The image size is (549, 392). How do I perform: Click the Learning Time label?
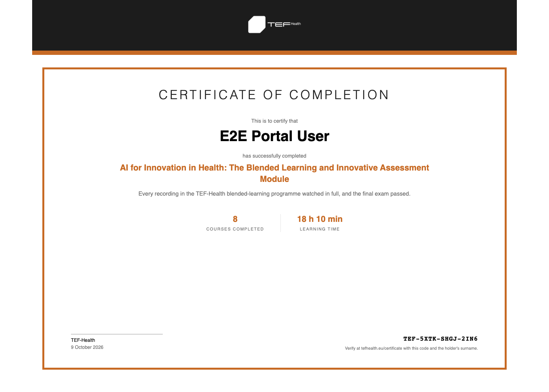click(320, 229)
